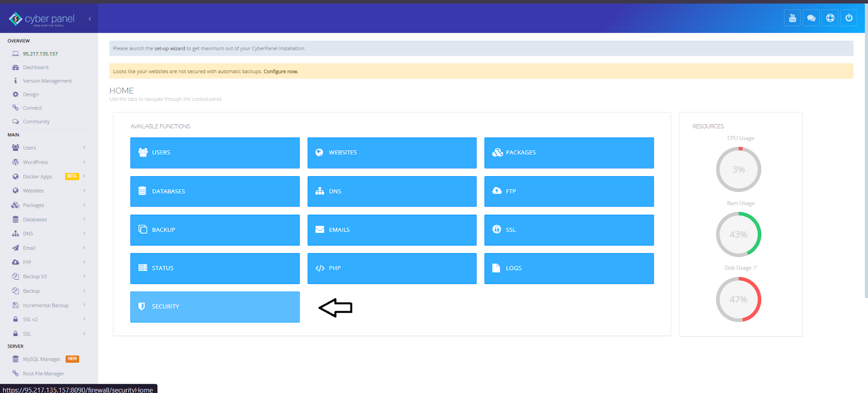Open the SSL function tile
The height and width of the screenshot is (393, 868).
click(569, 230)
